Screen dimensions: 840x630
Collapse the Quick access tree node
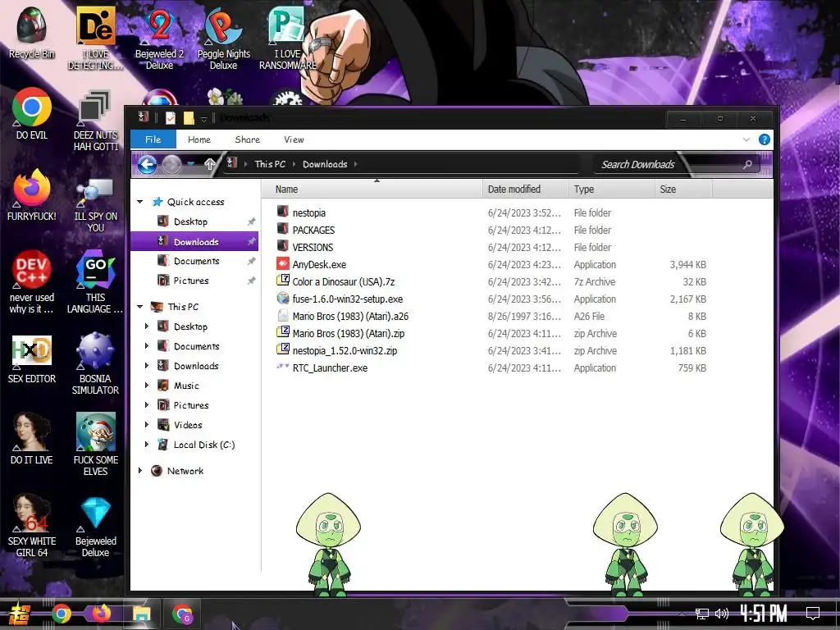(x=139, y=202)
